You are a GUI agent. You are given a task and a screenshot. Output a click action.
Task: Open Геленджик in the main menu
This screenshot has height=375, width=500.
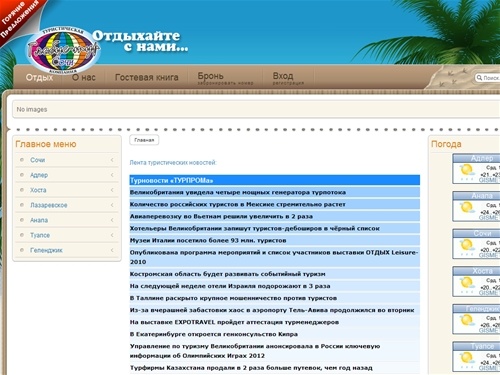pos(46,250)
